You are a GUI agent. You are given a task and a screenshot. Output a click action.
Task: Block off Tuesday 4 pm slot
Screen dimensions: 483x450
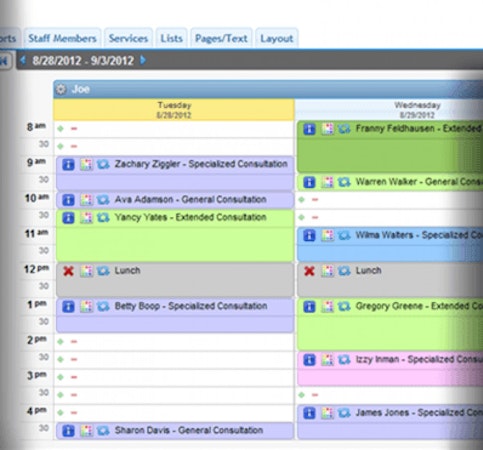coord(74,413)
